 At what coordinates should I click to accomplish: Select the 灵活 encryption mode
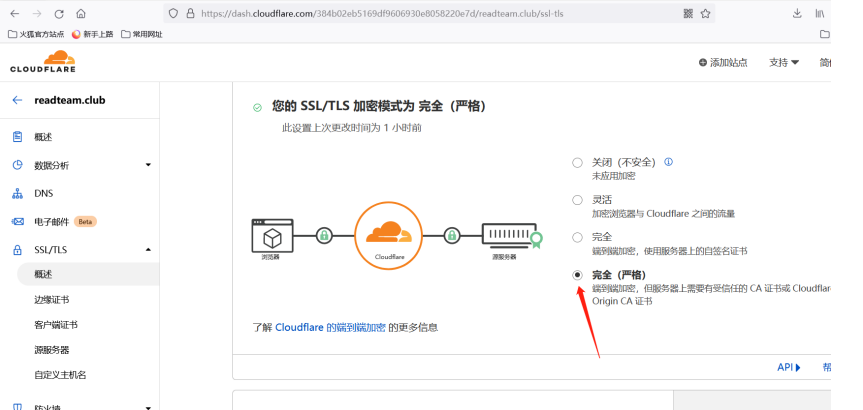click(577, 200)
